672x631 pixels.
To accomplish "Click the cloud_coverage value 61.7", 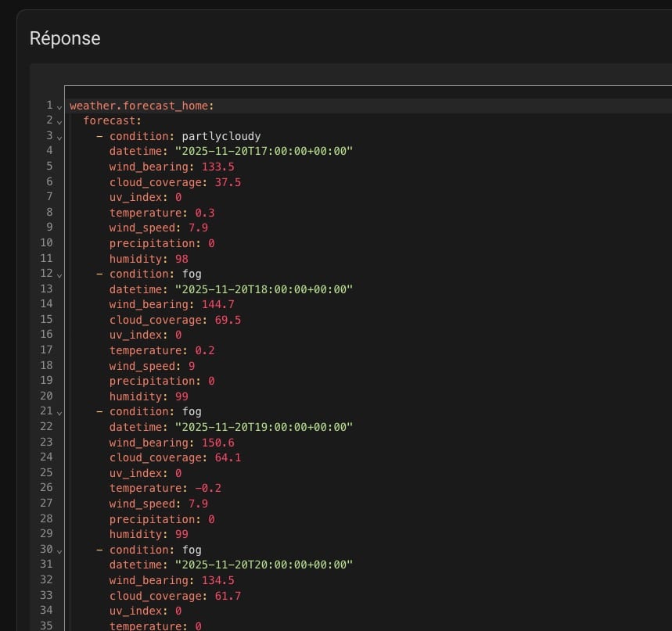I will tap(228, 596).
